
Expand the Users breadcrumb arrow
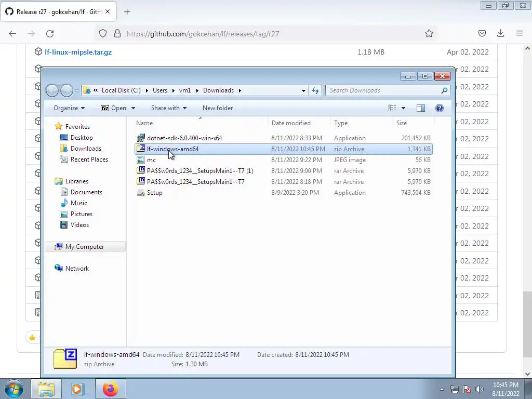[174, 90]
